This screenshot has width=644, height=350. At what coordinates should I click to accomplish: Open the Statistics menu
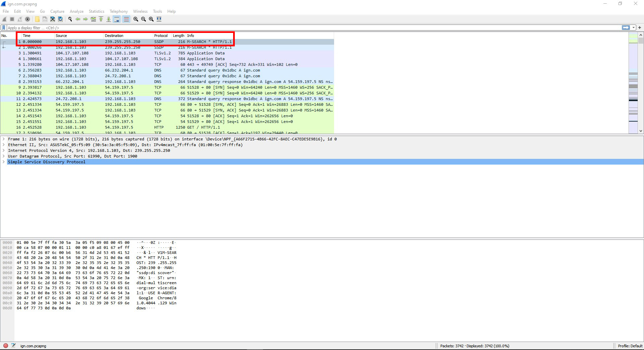click(96, 11)
